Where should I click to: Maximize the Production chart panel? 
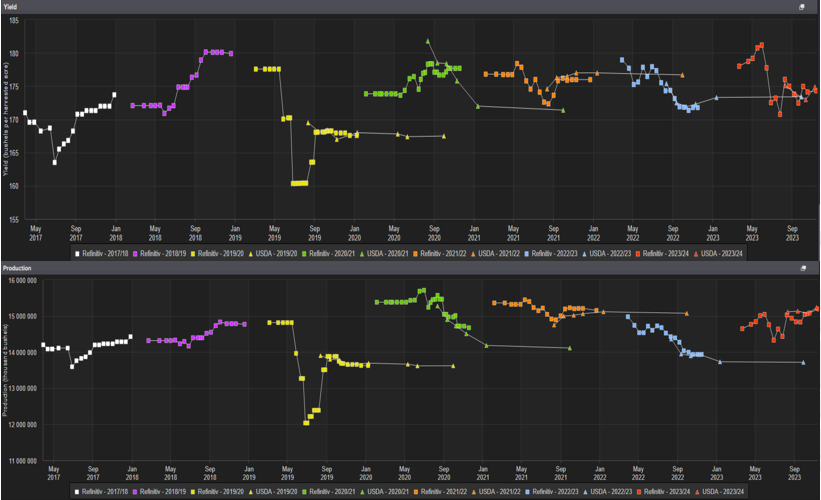pyautogui.click(x=803, y=268)
